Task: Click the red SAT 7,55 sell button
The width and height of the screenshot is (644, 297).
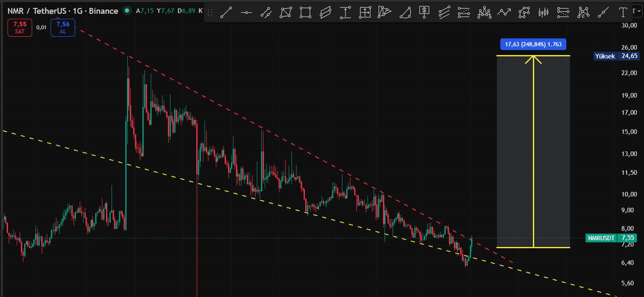Action: (20, 27)
